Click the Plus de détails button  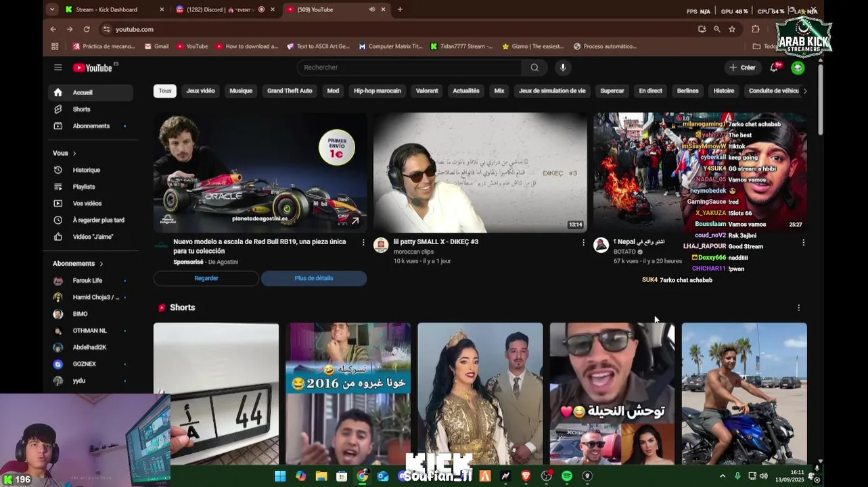click(314, 278)
